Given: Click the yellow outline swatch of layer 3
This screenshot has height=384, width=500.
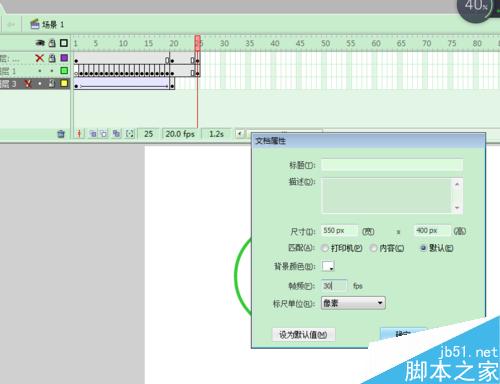Looking at the screenshot, I should click(x=64, y=83).
